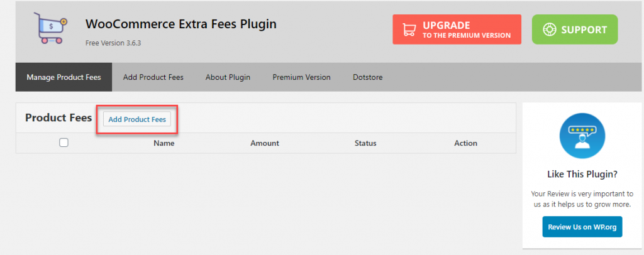Click the Name column header
Image resolution: width=644 pixels, height=255 pixels.
click(164, 143)
